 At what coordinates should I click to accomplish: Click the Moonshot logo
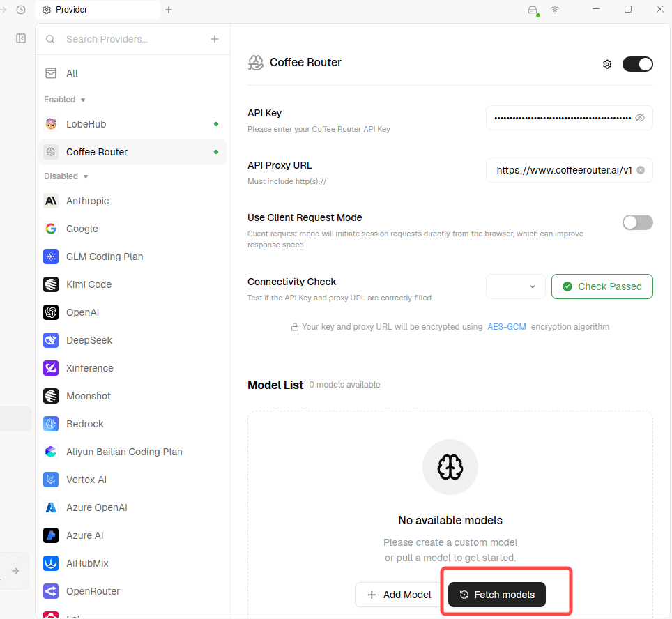pos(51,396)
